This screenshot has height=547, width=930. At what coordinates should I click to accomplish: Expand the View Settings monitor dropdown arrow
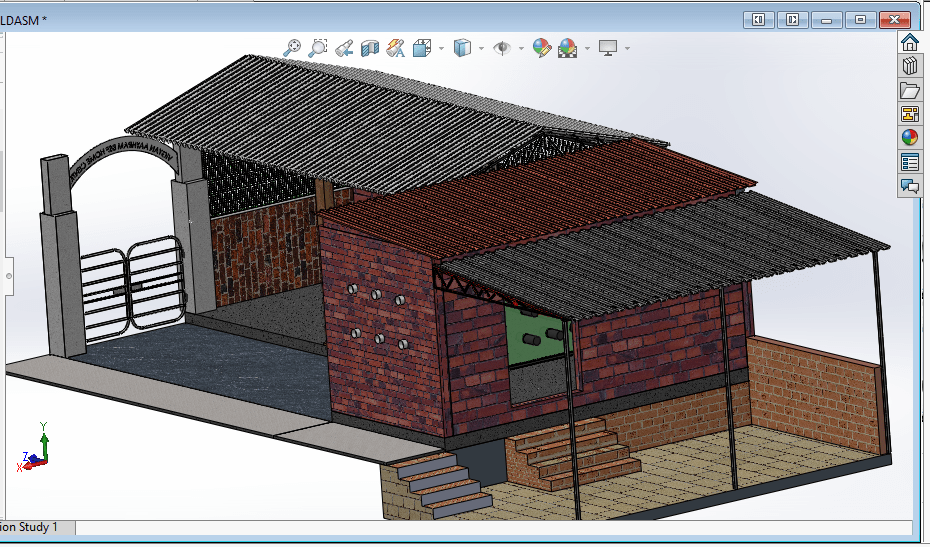[626, 48]
